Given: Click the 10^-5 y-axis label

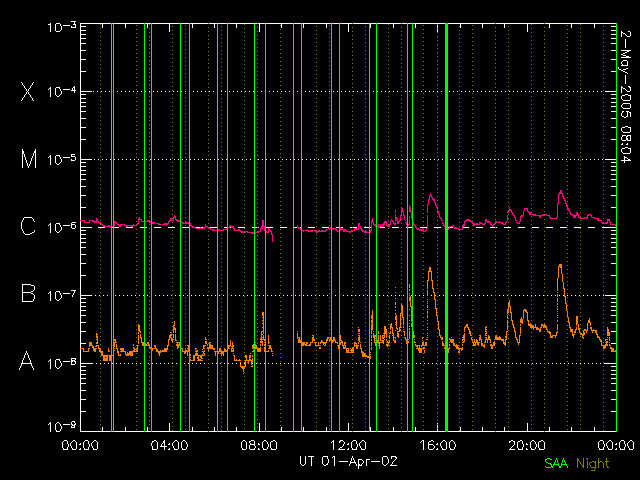Looking at the screenshot, I should (x=62, y=160).
